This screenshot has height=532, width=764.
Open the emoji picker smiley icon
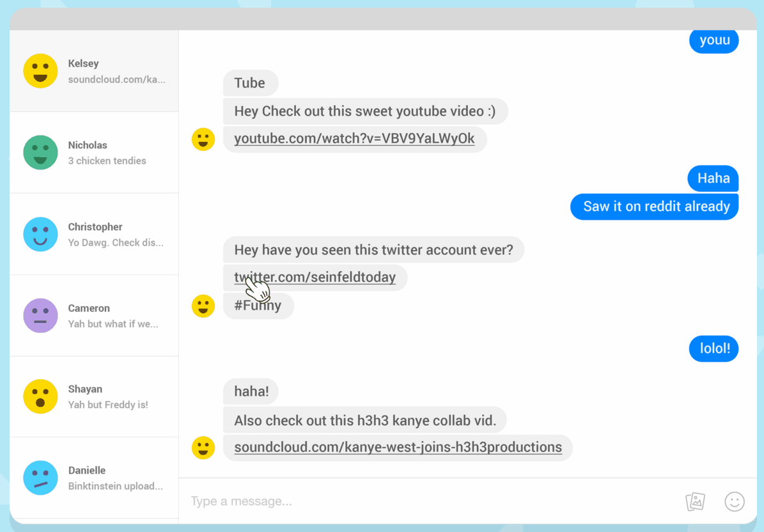735,501
